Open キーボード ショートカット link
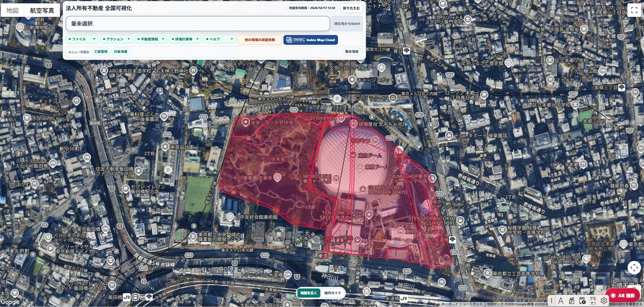The width and height of the screenshot is (644, 307). (462, 304)
